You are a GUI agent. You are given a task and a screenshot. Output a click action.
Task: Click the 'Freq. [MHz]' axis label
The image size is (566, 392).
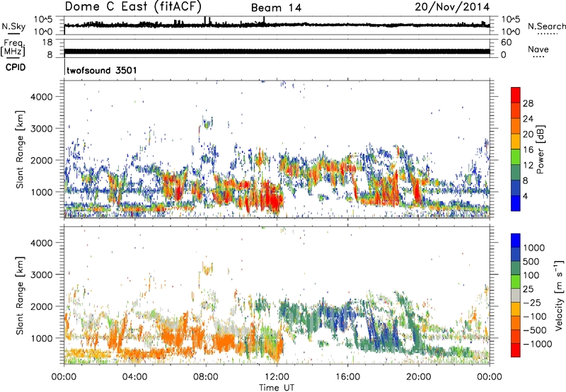tap(13, 47)
